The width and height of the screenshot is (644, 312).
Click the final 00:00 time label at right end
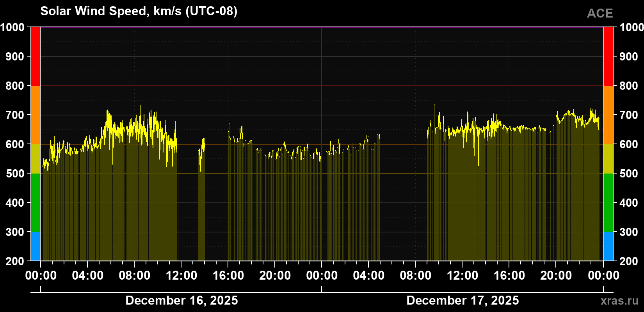[603, 275]
